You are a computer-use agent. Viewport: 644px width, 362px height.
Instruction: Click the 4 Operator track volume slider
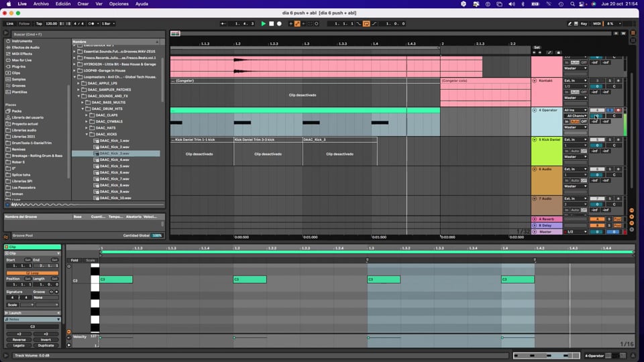[597, 116]
